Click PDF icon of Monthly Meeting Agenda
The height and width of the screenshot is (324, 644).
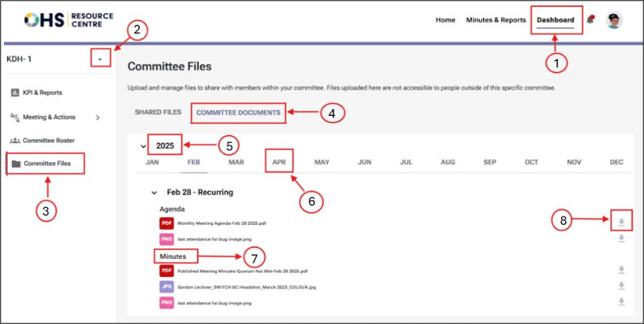point(166,223)
